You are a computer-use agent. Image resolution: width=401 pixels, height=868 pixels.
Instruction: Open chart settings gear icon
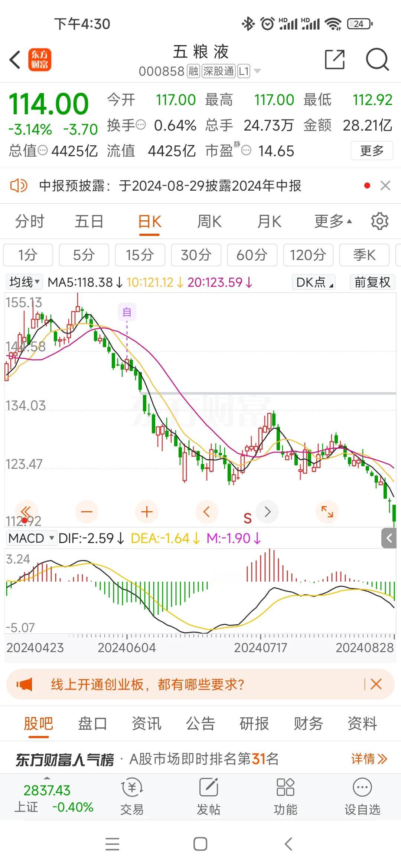coord(379,221)
